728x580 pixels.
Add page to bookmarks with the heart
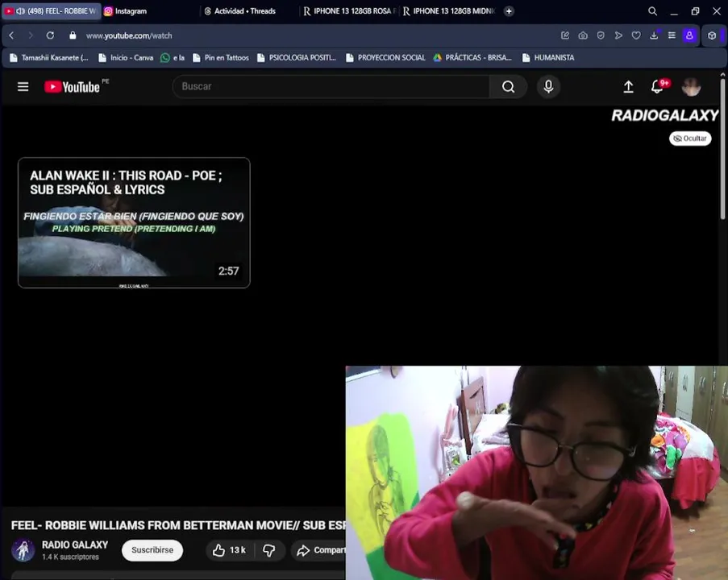tap(636, 35)
